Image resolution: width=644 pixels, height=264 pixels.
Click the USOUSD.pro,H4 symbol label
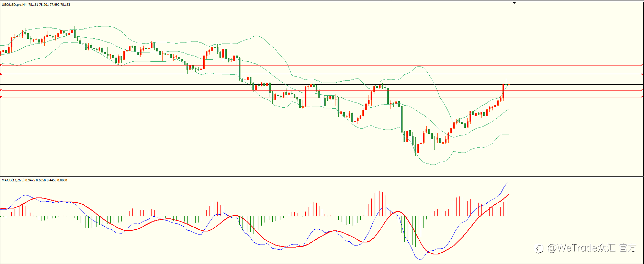pyautogui.click(x=14, y=5)
